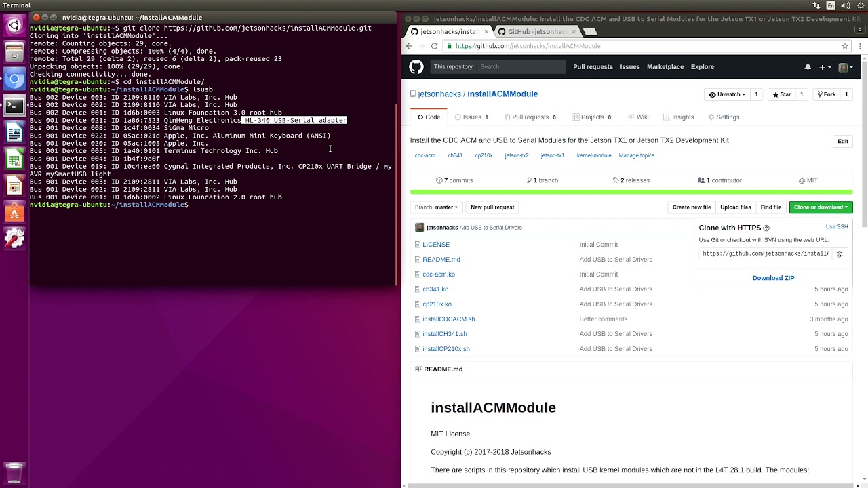Open the En keyboard layout indicator
The image size is (868, 488).
tap(831, 5)
